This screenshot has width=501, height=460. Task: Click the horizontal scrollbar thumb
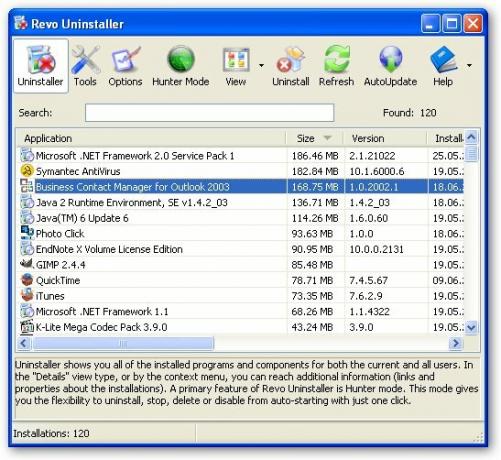pyautogui.click(x=123, y=343)
